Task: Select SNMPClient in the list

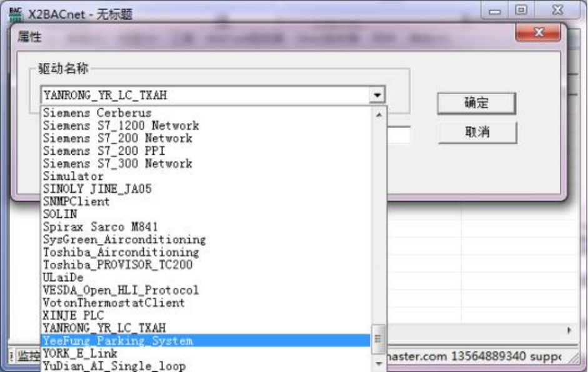Action: [206, 202]
